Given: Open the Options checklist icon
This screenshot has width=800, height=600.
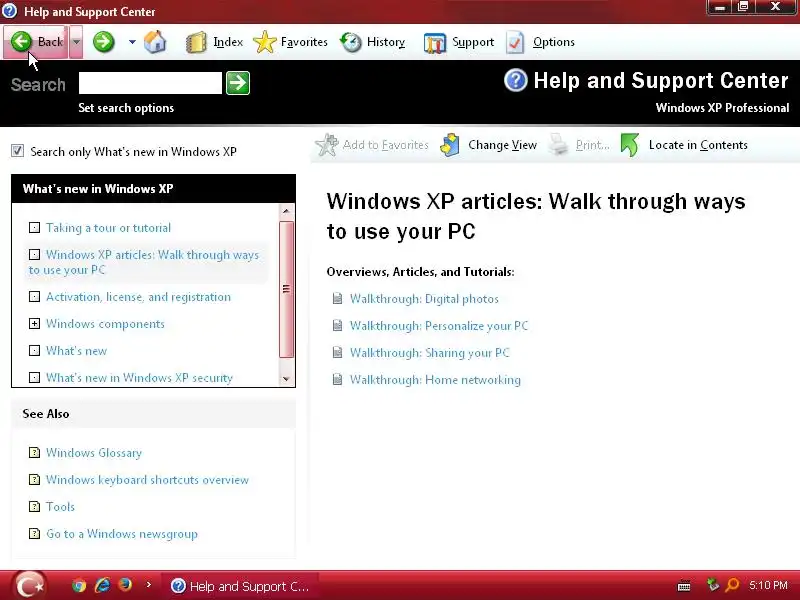Looking at the screenshot, I should (515, 42).
